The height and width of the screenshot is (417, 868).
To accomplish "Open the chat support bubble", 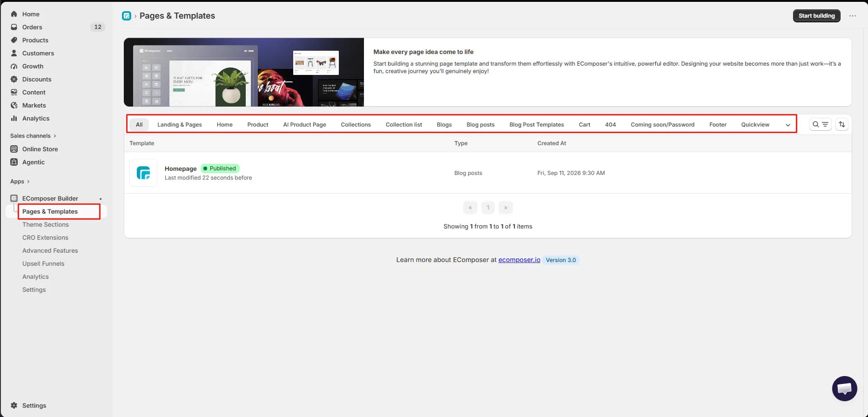I will (x=845, y=389).
